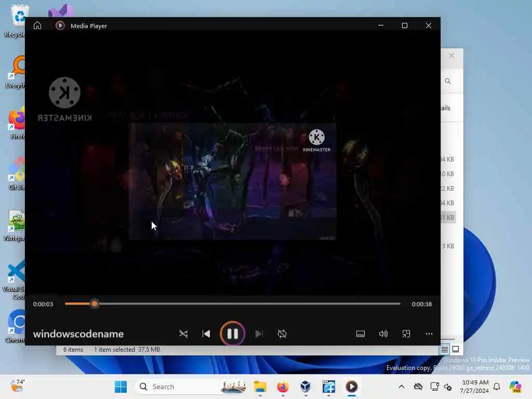
Task: Skip to next track
Action: coord(259,334)
